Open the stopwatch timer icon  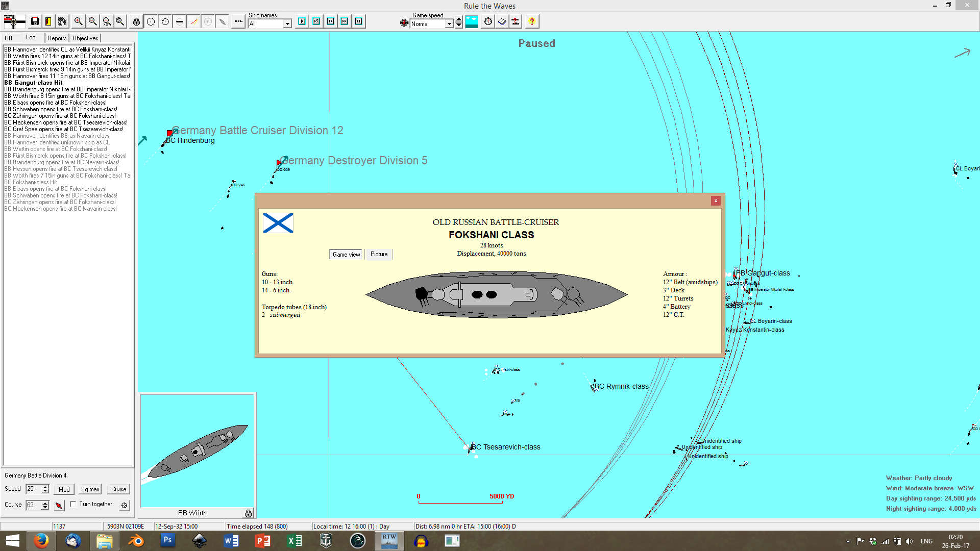click(x=488, y=21)
